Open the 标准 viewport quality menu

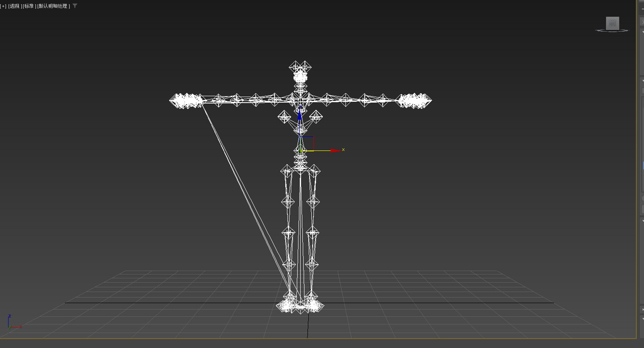tap(29, 6)
